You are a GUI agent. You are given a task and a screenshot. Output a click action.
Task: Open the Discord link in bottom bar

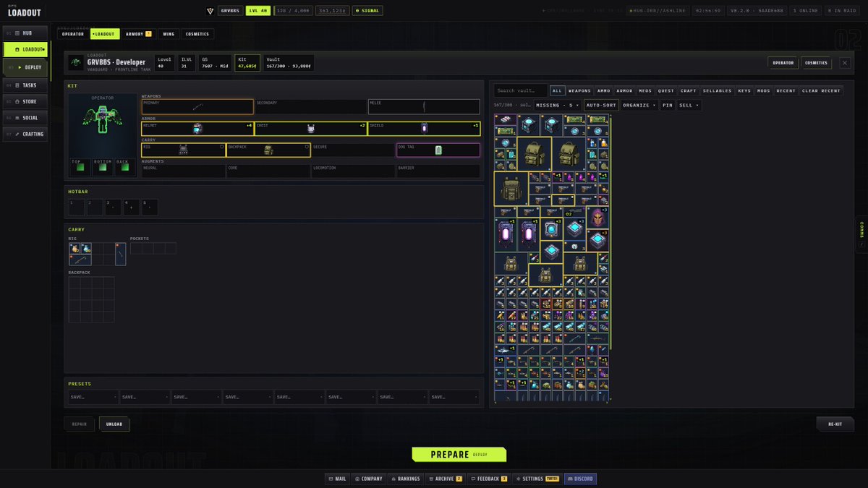(580, 479)
